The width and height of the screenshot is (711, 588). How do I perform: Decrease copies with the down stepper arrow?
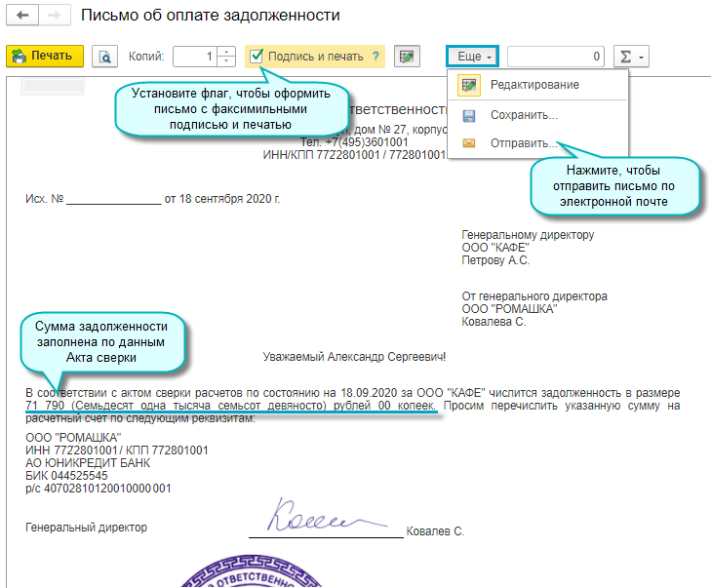tap(226, 61)
